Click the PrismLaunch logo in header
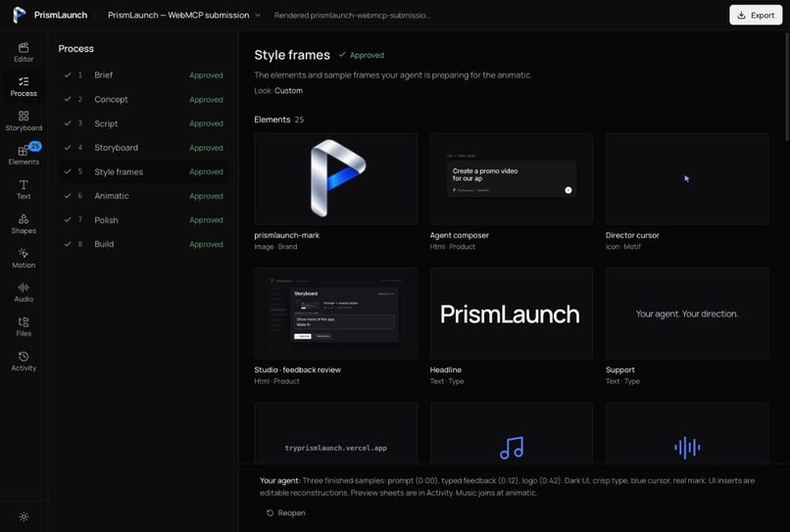This screenshot has height=532, width=790. tap(20, 15)
